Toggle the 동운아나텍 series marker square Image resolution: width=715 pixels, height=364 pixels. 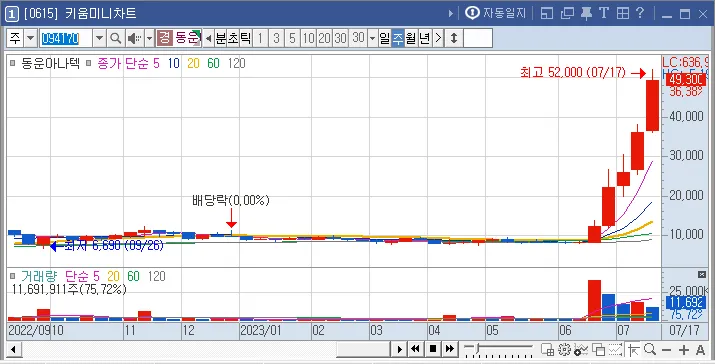pyautogui.click(x=13, y=63)
